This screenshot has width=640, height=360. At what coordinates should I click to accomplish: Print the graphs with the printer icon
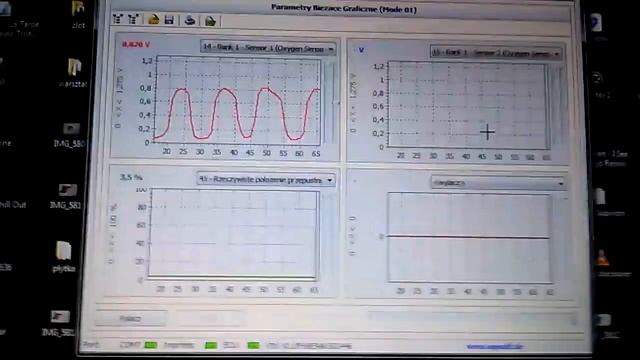(x=189, y=20)
